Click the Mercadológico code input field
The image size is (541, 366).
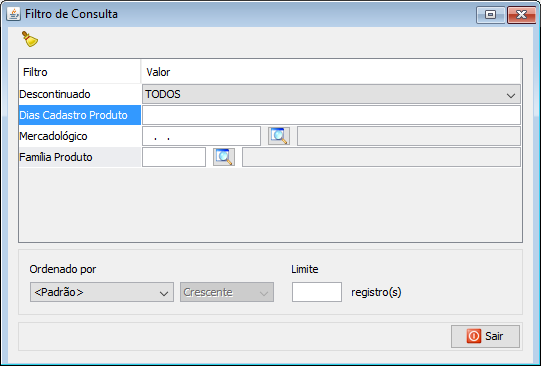click(201, 136)
